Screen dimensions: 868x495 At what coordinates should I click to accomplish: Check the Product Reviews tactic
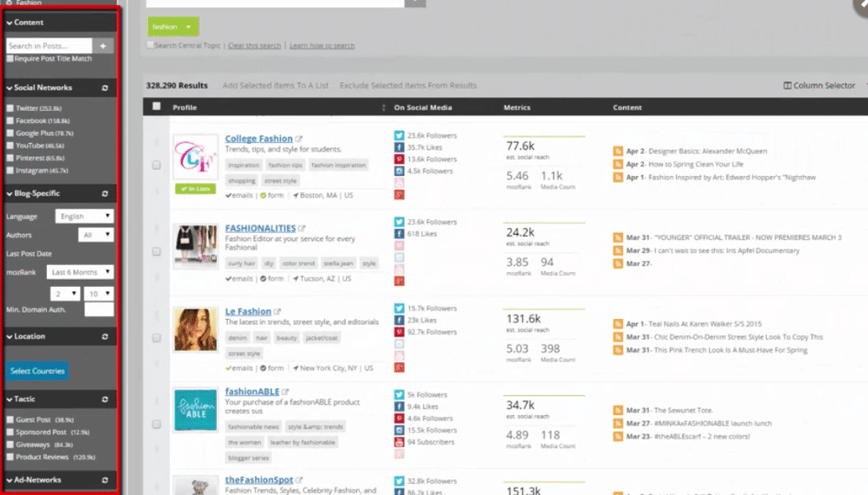tap(10, 457)
